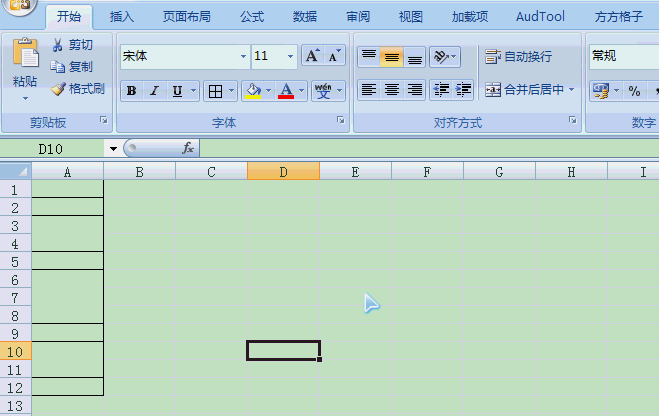Click the percent style icon
The height and width of the screenshot is (416, 659).
coord(634,91)
